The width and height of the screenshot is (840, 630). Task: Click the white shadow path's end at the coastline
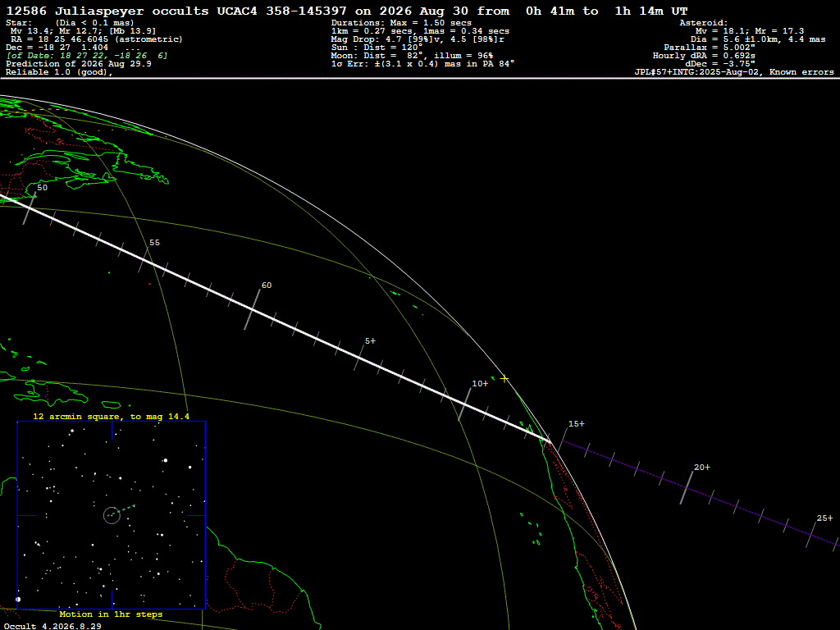coord(547,441)
